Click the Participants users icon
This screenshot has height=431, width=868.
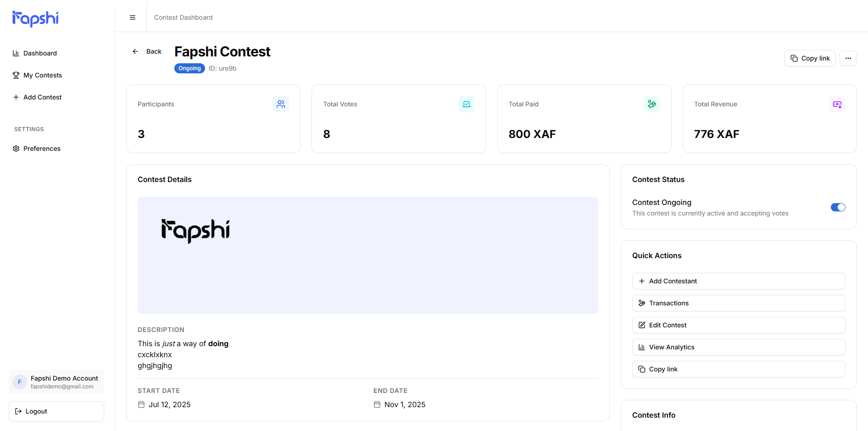point(281,104)
